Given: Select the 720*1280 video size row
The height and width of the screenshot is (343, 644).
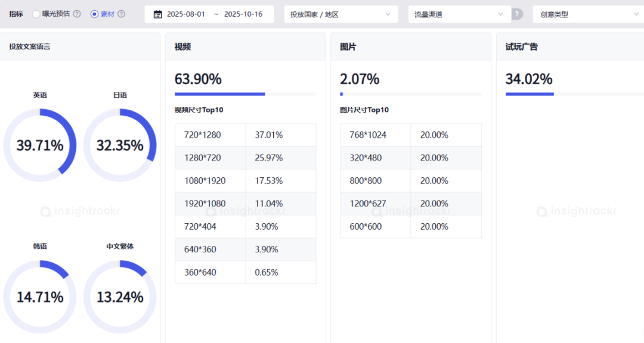Looking at the screenshot, I should [245, 135].
